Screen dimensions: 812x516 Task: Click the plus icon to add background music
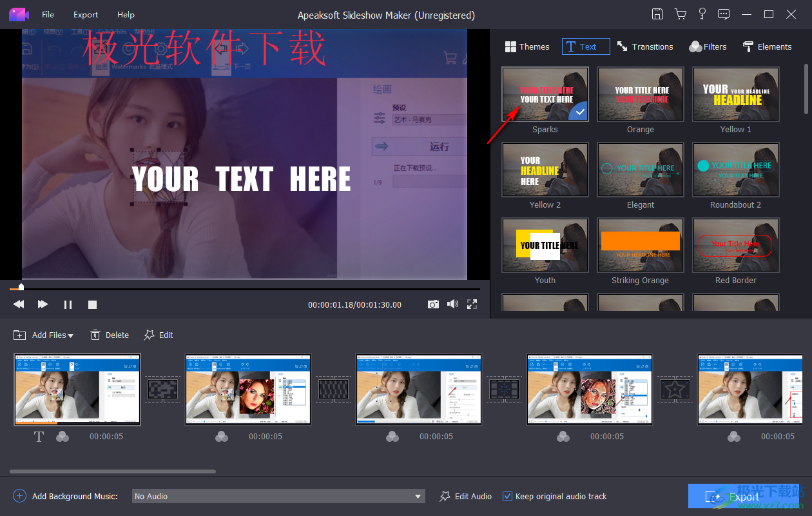point(19,496)
